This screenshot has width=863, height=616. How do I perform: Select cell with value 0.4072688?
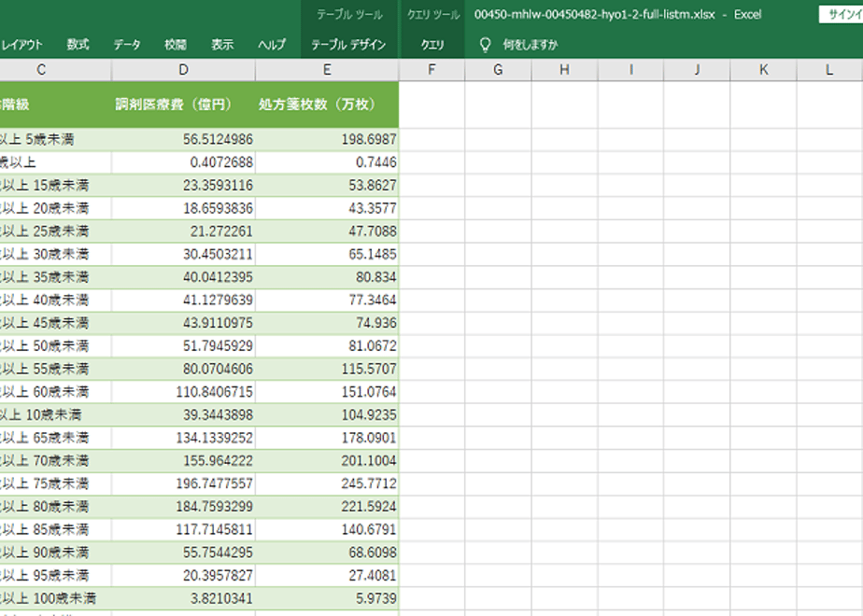(183, 162)
